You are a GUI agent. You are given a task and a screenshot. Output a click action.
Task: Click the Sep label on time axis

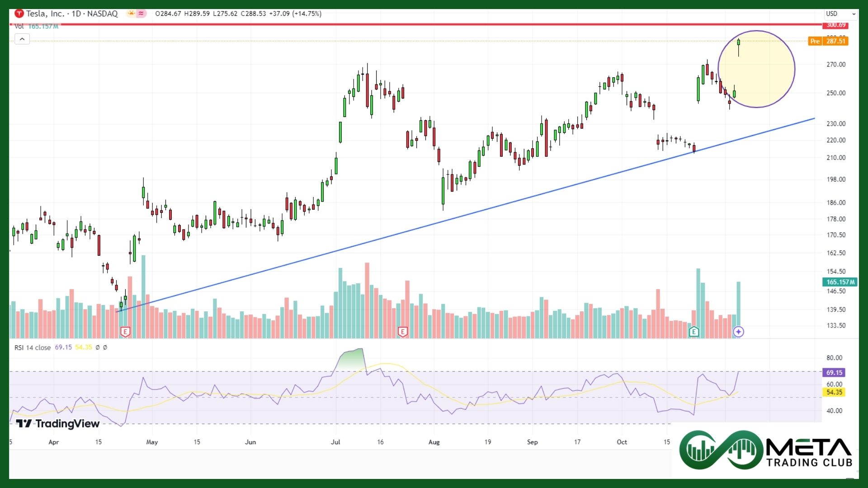coord(533,442)
